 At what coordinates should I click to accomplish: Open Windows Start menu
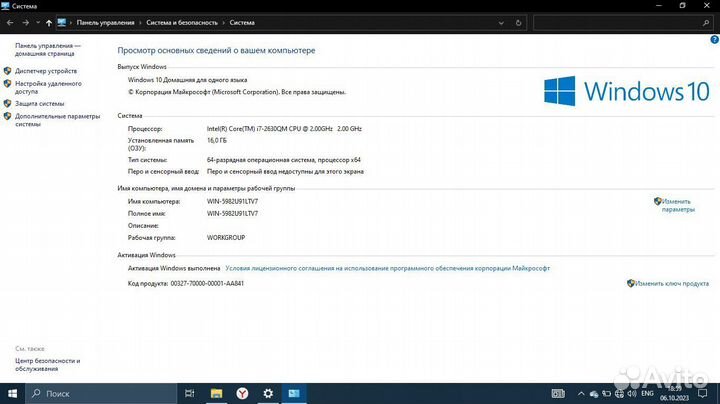[x=12, y=394]
